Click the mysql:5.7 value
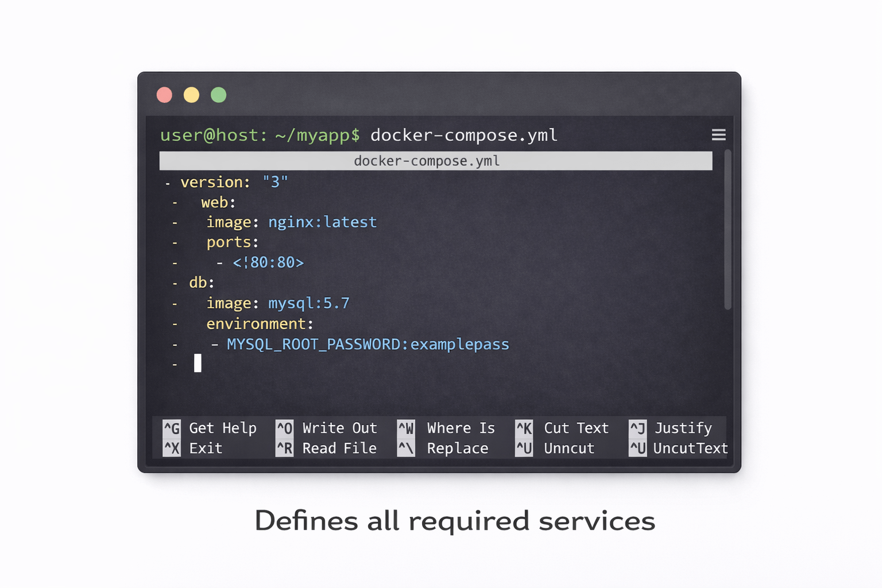 (x=309, y=303)
